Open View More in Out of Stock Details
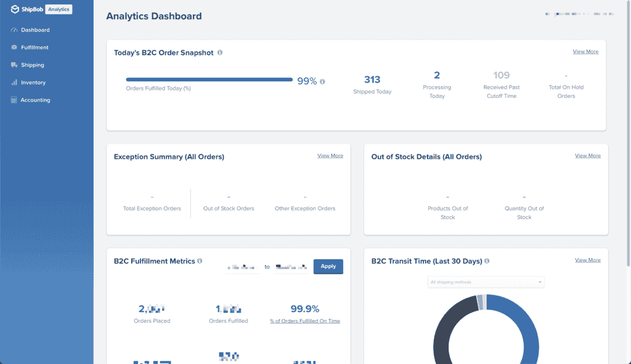This screenshot has width=631, height=364. pos(588,156)
